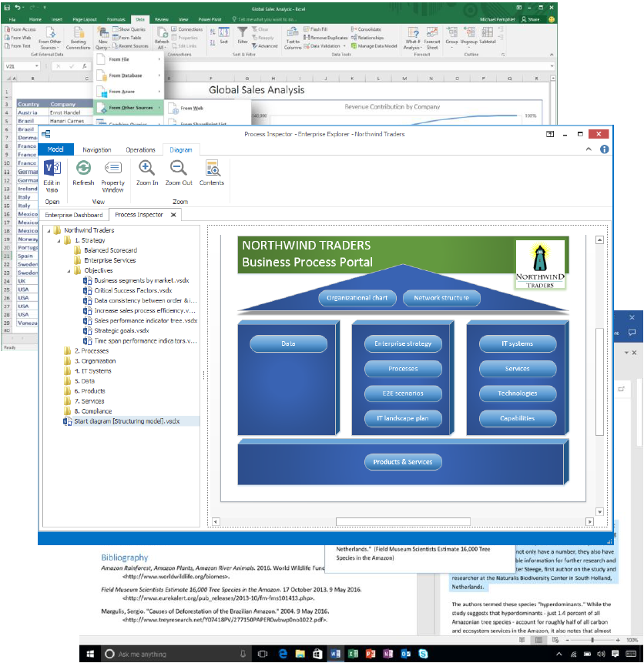644x663 pixels.
Task: Click the E2E scenarios diagram button
Action: point(403,393)
